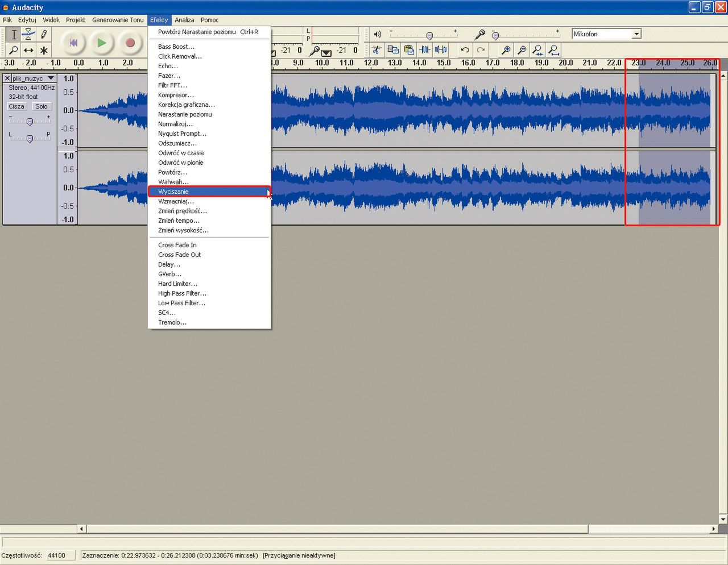728x565 pixels.
Task: Choose Wyciszanie from the Efekty menu
Action: [209, 192]
